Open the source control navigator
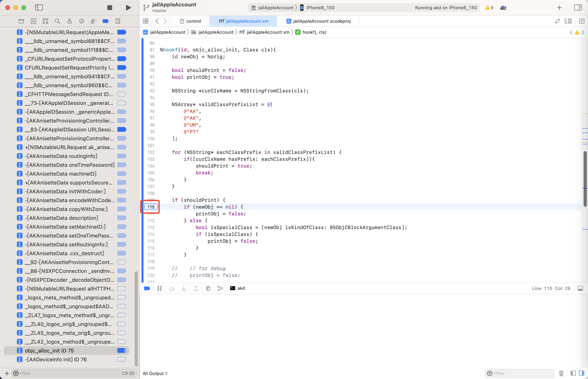The width and height of the screenshot is (588, 379). tap(33, 21)
